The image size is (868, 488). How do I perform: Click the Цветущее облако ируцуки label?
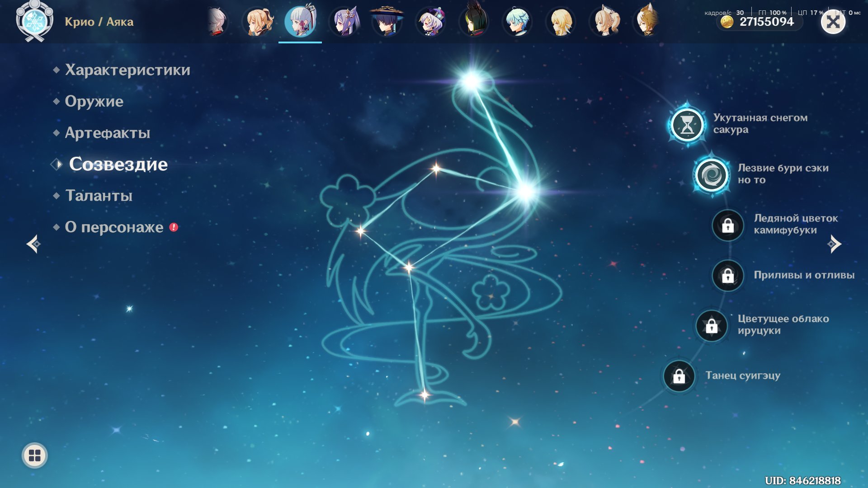[783, 324]
